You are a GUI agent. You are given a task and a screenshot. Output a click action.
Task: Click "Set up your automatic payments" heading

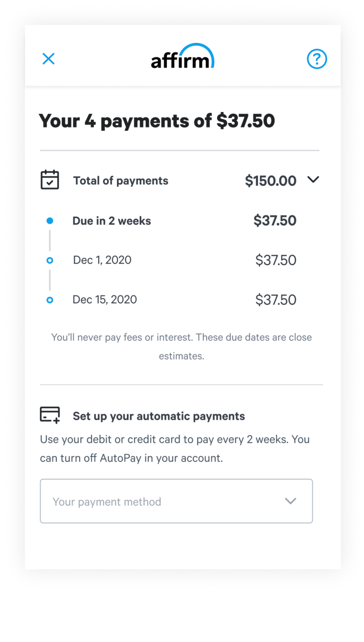(159, 416)
